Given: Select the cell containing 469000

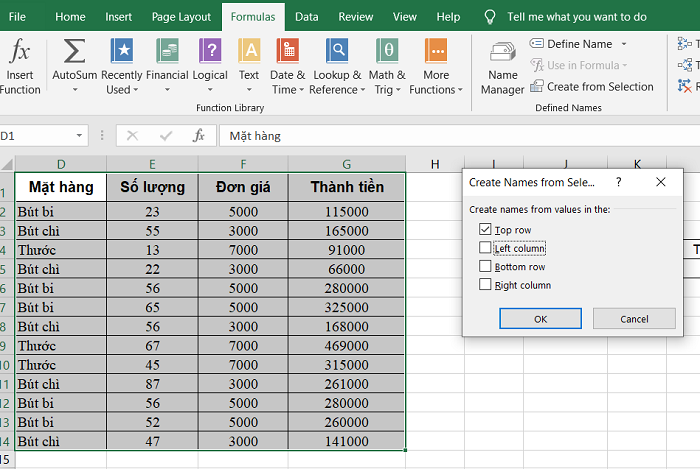Looking at the screenshot, I should [346, 346].
